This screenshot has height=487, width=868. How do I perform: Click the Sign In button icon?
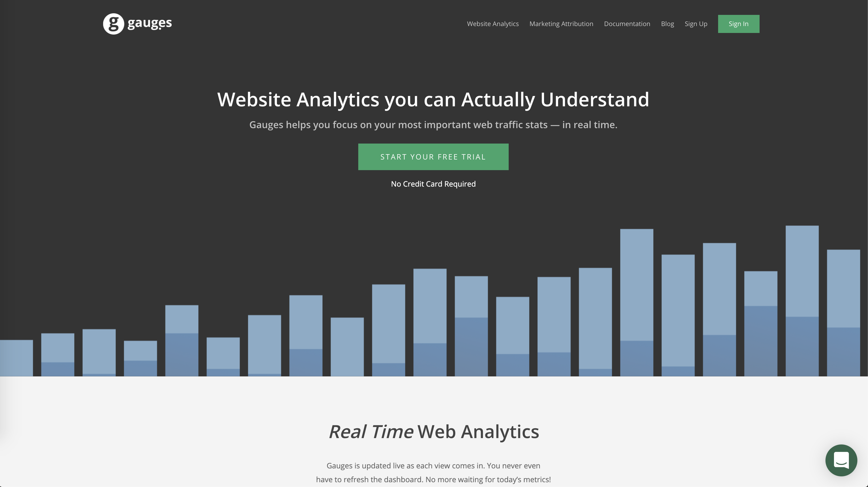pos(738,23)
